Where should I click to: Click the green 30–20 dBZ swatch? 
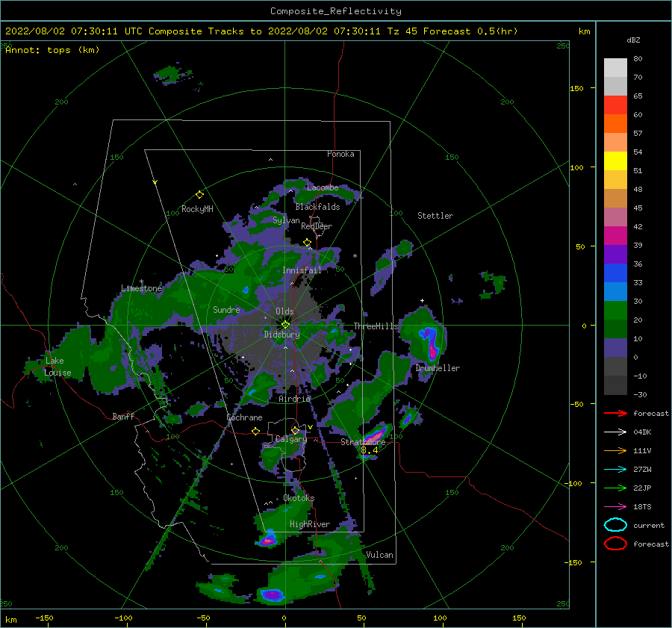coord(615,310)
